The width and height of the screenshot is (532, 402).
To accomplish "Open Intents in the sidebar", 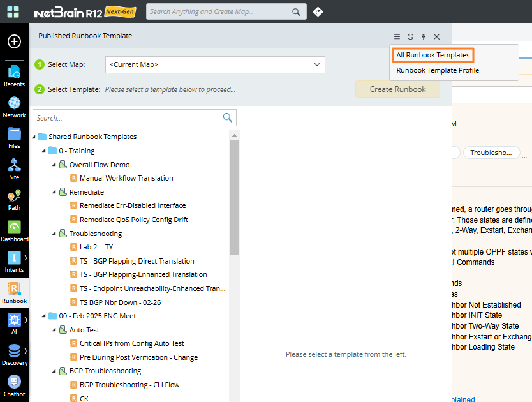I will click(14, 262).
